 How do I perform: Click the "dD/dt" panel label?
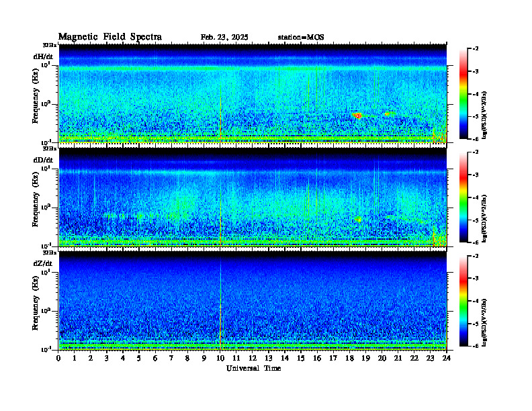(x=43, y=160)
